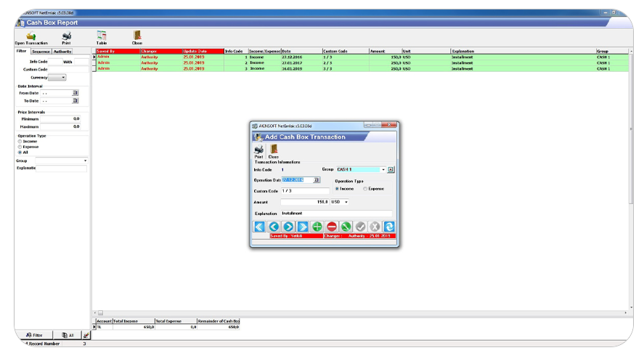Click Print in the Cash Box Report toolbar
644x353 pixels.
tap(67, 38)
